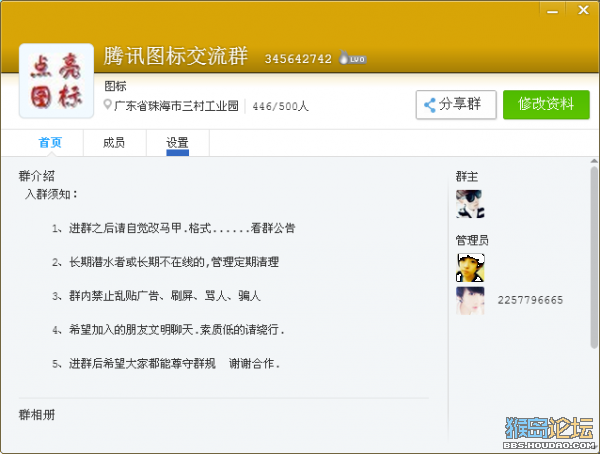
Task: Minimize the group profile window
Action: tap(552, 10)
